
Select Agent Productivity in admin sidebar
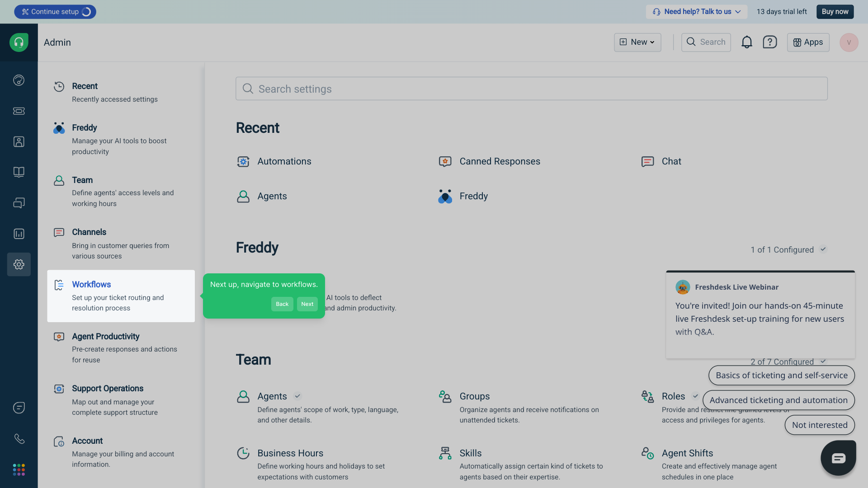click(x=105, y=337)
